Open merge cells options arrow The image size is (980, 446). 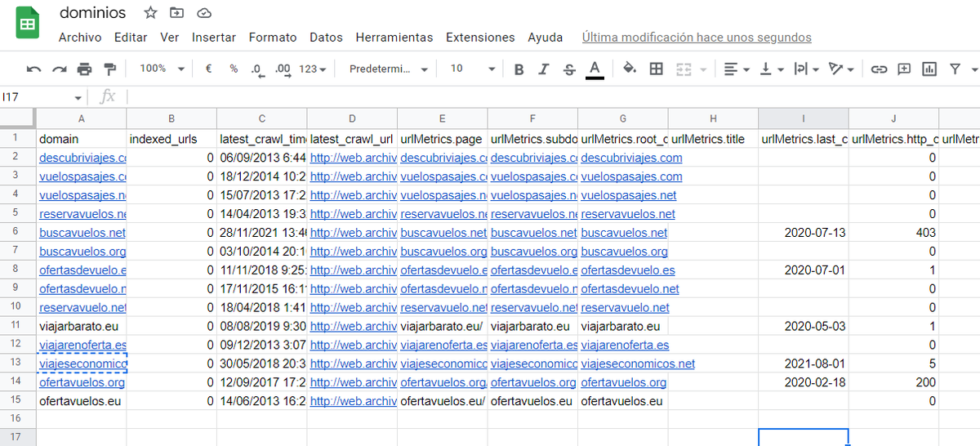coord(704,69)
